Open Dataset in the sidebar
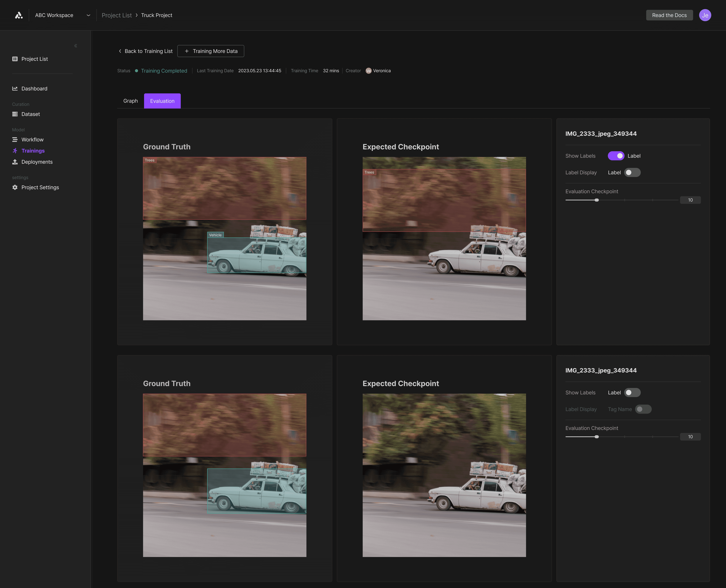Viewport: 726px width, 588px height. click(30, 114)
